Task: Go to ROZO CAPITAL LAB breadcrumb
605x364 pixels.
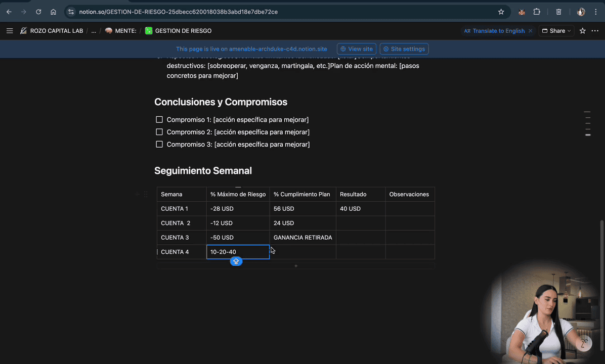Action: click(56, 31)
